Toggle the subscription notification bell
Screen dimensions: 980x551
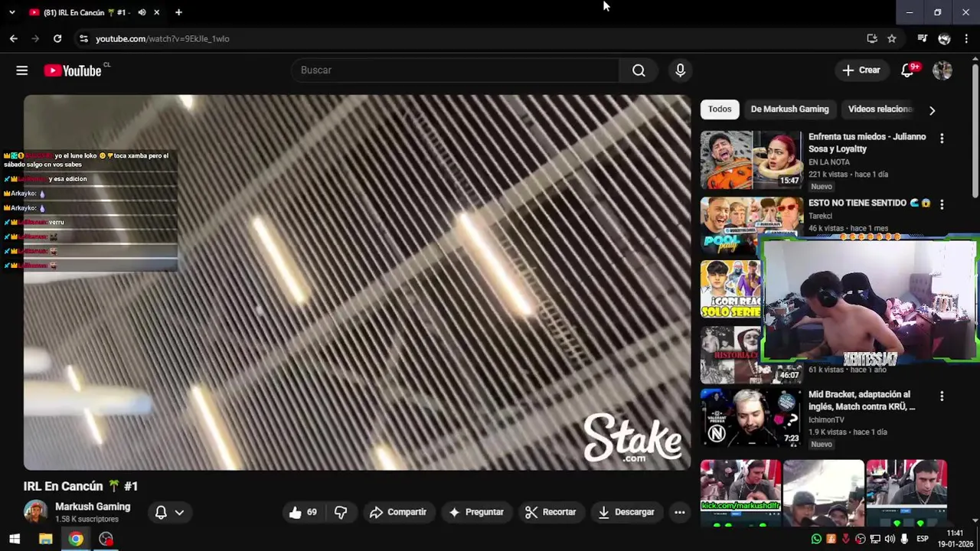click(161, 512)
